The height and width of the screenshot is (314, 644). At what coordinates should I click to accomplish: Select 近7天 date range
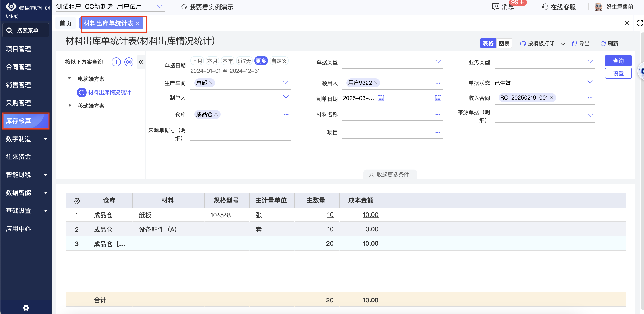(x=244, y=61)
